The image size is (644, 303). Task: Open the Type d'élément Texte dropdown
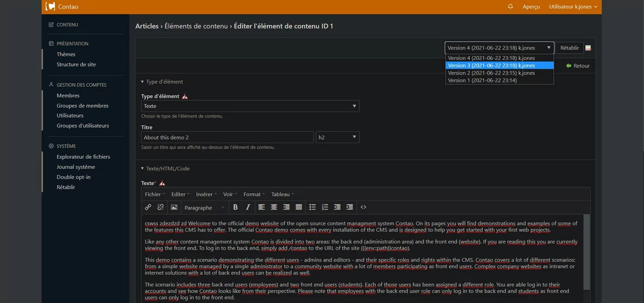point(250,106)
